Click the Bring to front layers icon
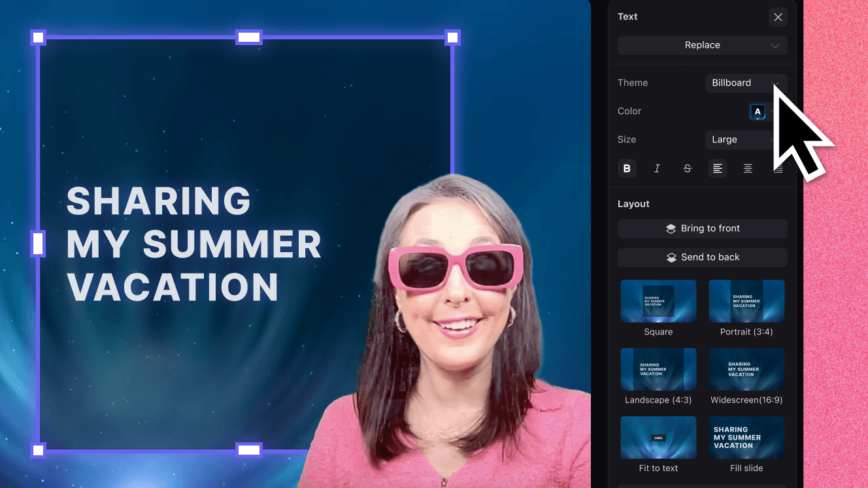The height and width of the screenshot is (488, 868). [x=670, y=228]
